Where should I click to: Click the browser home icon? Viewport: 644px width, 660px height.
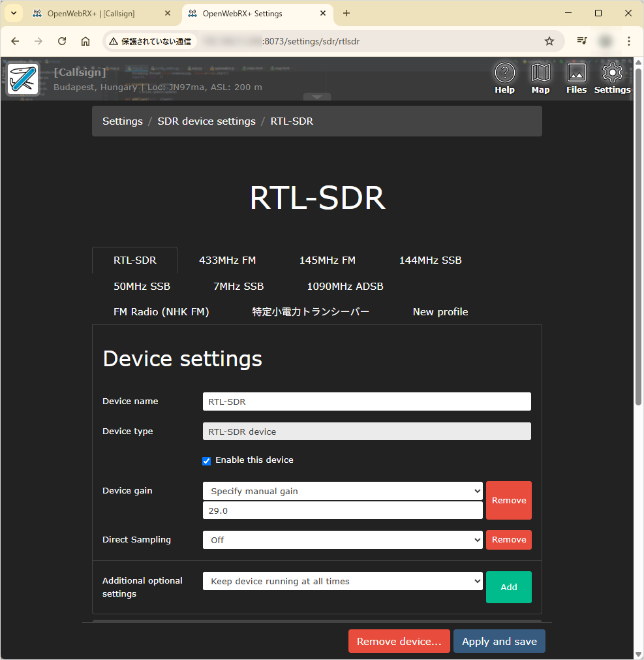[85, 40]
